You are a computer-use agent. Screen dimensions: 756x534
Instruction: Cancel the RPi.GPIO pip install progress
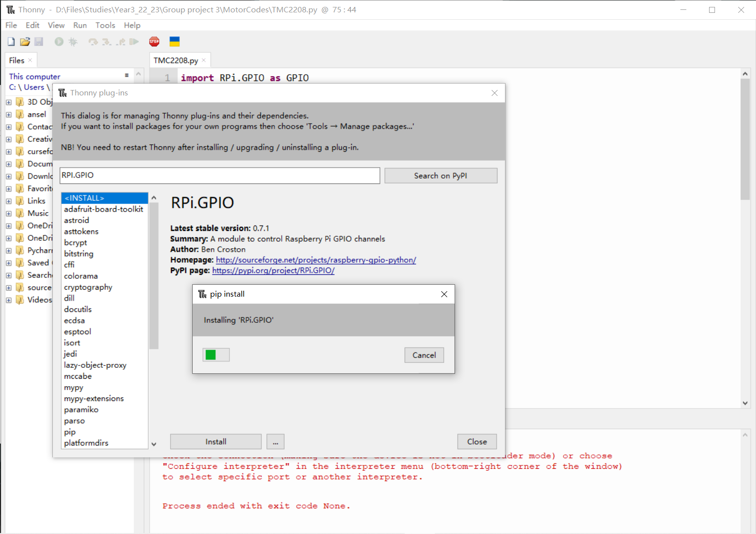click(424, 355)
